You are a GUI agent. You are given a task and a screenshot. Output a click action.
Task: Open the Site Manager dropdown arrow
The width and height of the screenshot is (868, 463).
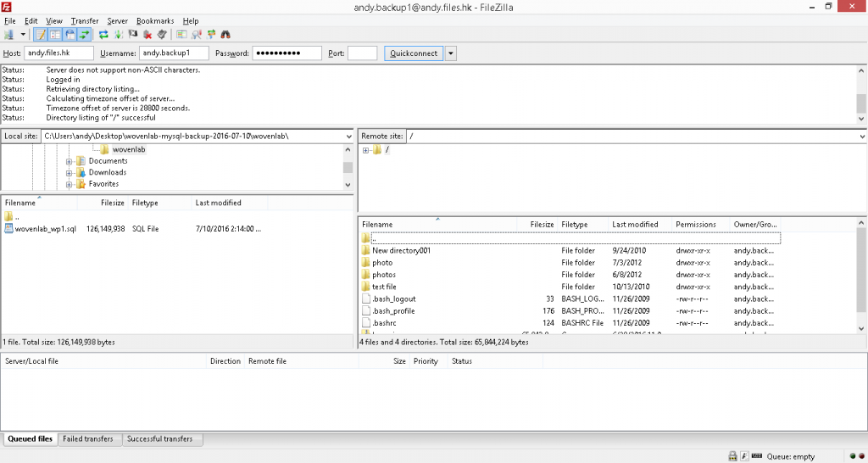[x=23, y=34]
